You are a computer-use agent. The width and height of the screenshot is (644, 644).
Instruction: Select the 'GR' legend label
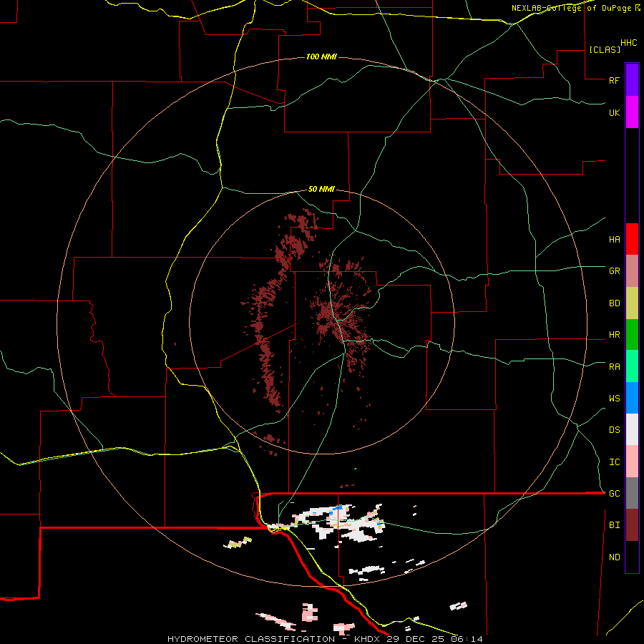coord(614,271)
